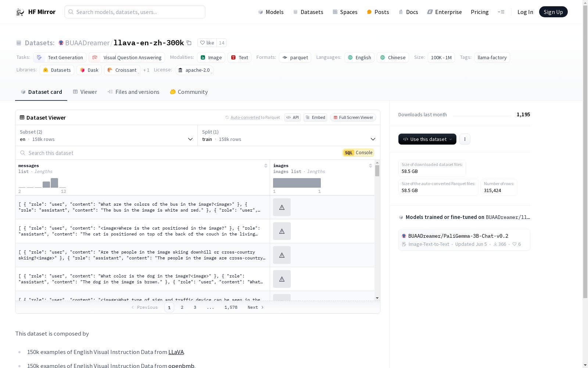Screen dimensions: 588x368
Task: Click the Image modality tag
Action: 211,57
